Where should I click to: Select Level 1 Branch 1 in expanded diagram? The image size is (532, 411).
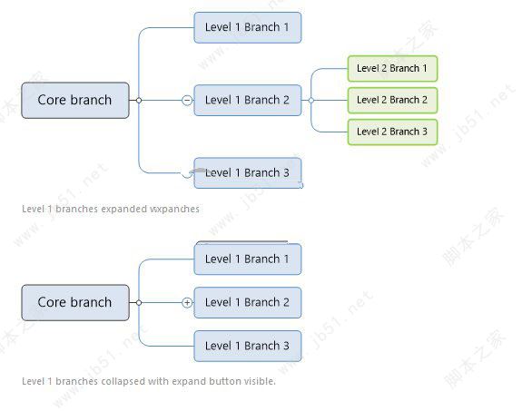point(247,27)
